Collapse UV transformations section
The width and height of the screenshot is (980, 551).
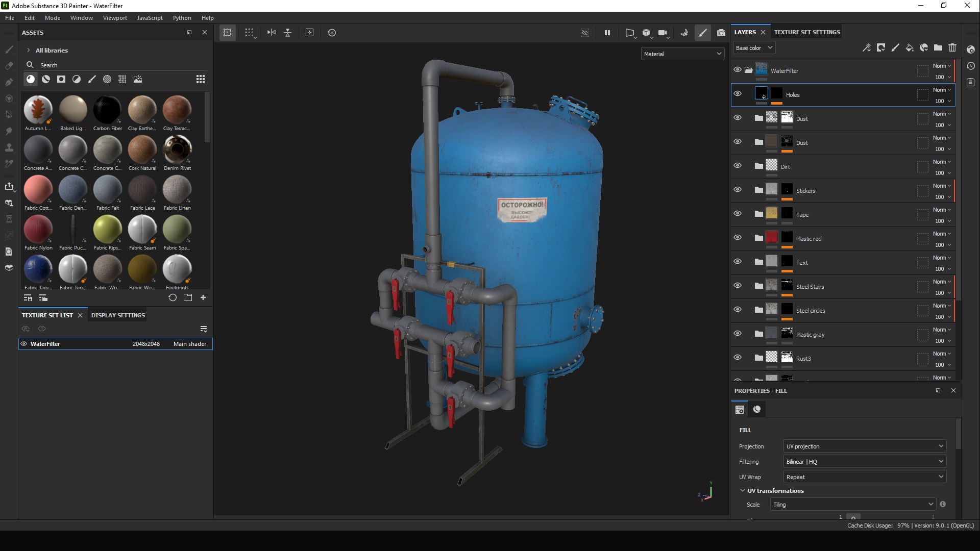click(x=743, y=491)
